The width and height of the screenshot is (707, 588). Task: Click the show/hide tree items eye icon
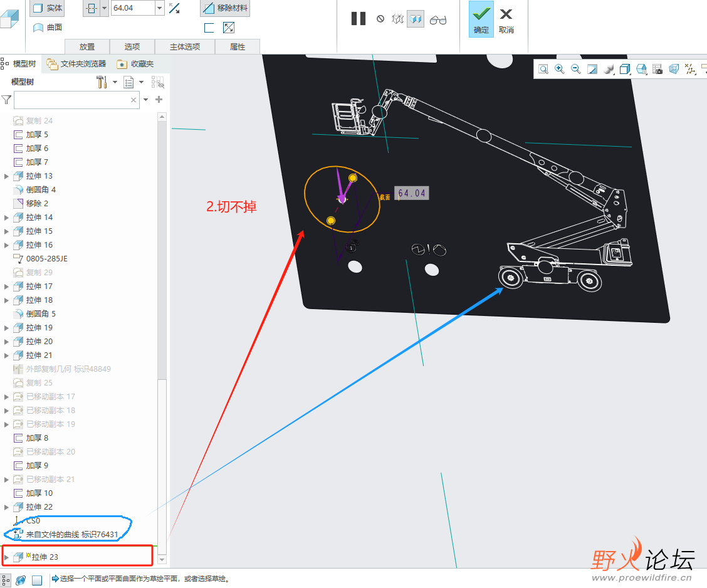point(158,82)
